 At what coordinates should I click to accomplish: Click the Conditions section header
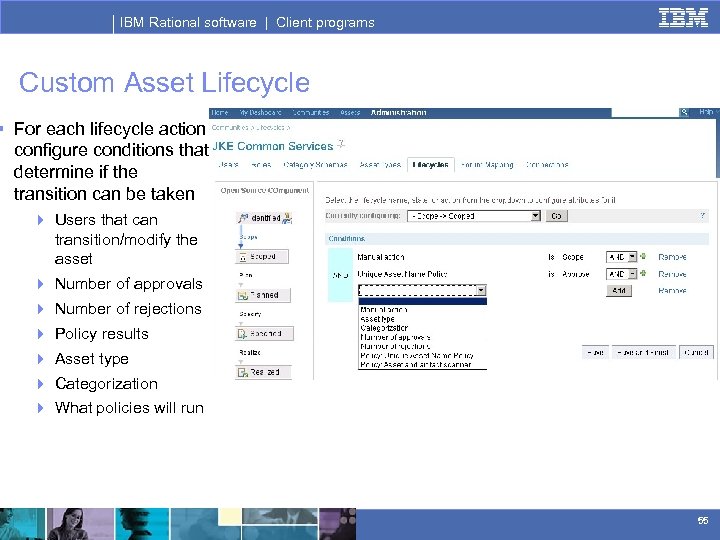(x=517, y=239)
